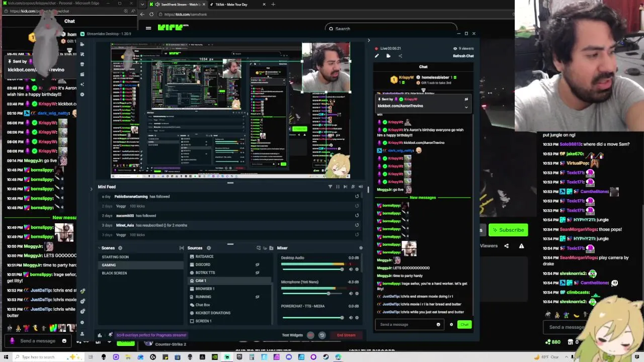Unpin pinned kickbot message icon
644x362 pixels.
pyautogui.click(x=466, y=99)
